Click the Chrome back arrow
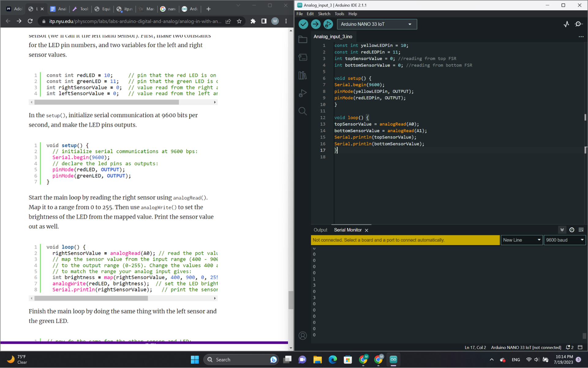 8,21
